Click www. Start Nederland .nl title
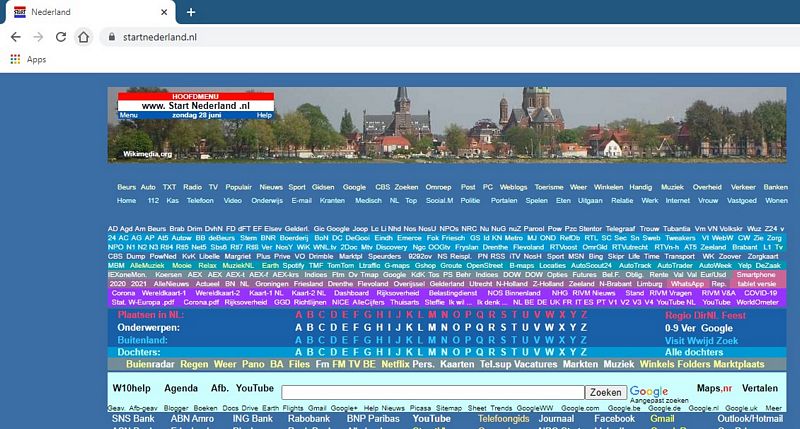Image resolution: width=800 pixels, height=429 pixels. 196,106
